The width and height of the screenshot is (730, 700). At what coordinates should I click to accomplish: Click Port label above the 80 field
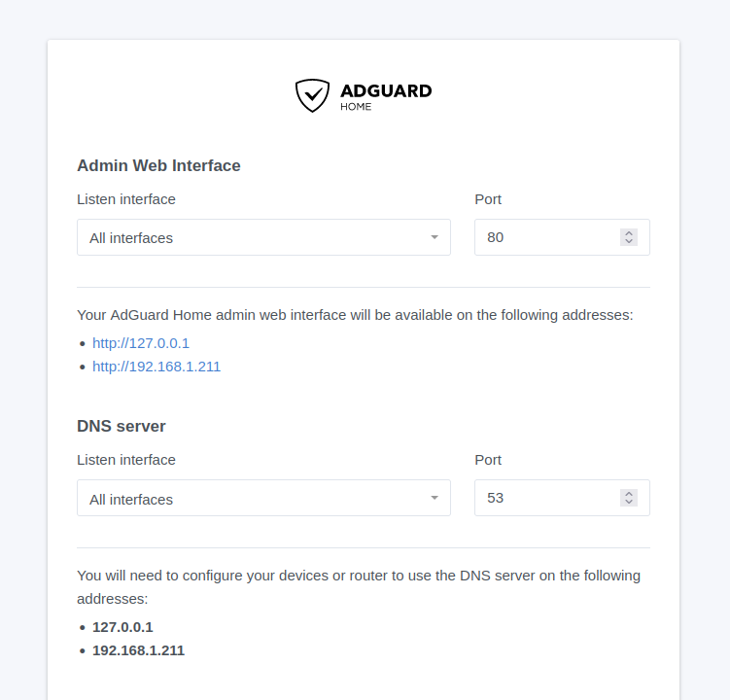[x=488, y=199]
